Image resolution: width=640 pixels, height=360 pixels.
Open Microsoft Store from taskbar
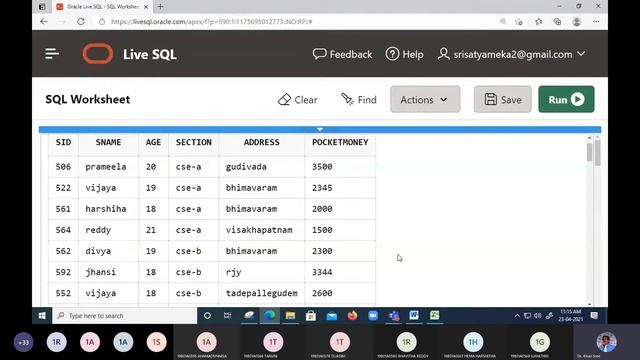pos(311,316)
